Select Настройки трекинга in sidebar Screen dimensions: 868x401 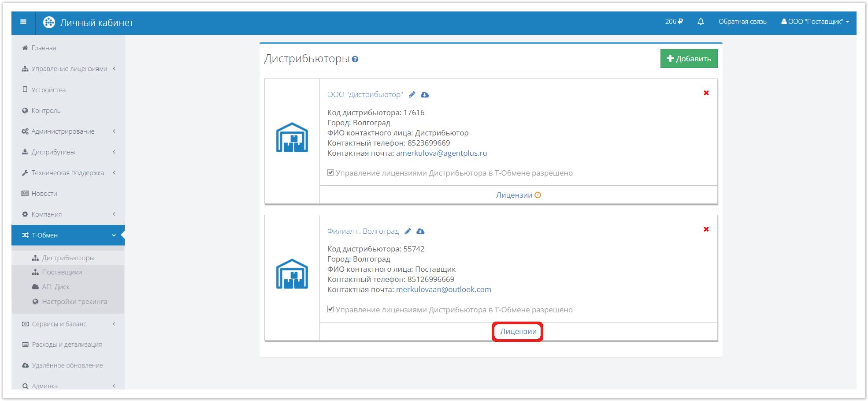74,302
